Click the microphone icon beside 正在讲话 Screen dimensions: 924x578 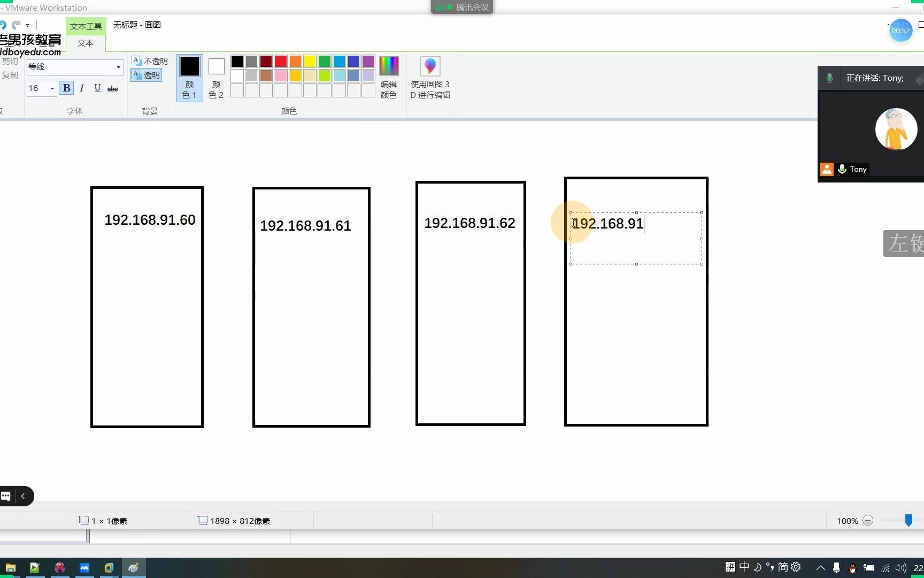click(x=829, y=78)
